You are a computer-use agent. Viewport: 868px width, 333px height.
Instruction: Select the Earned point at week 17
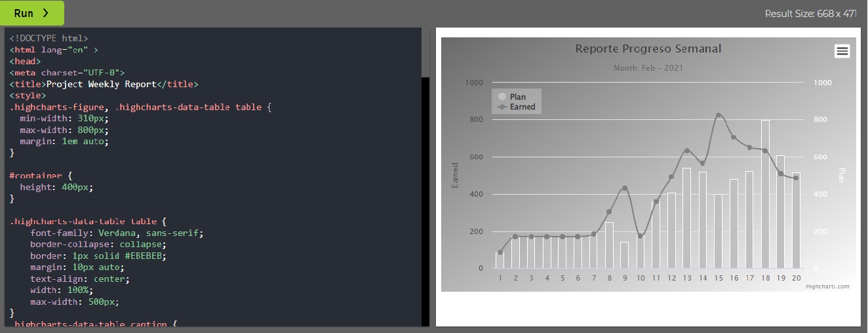749,147
